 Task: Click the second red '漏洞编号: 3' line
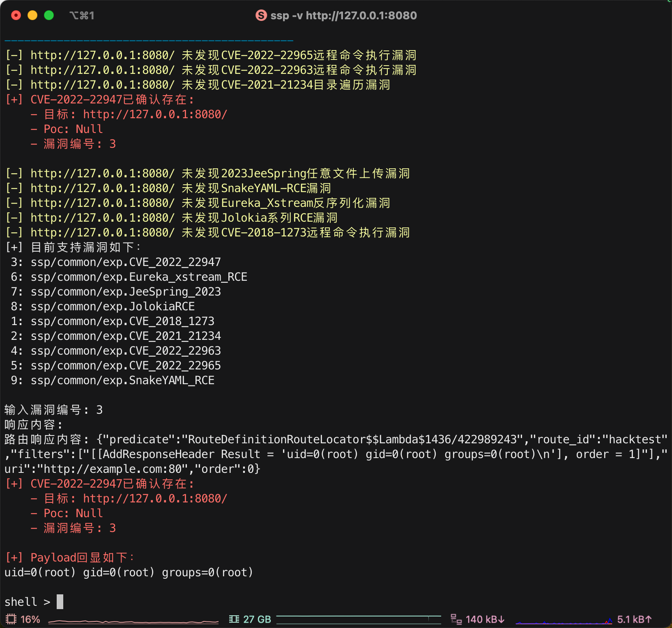click(74, 528)
